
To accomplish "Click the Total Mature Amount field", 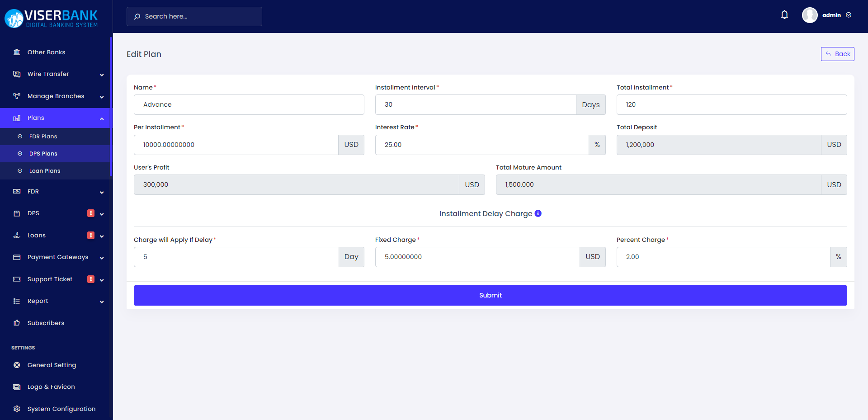I will coord(659,184).
